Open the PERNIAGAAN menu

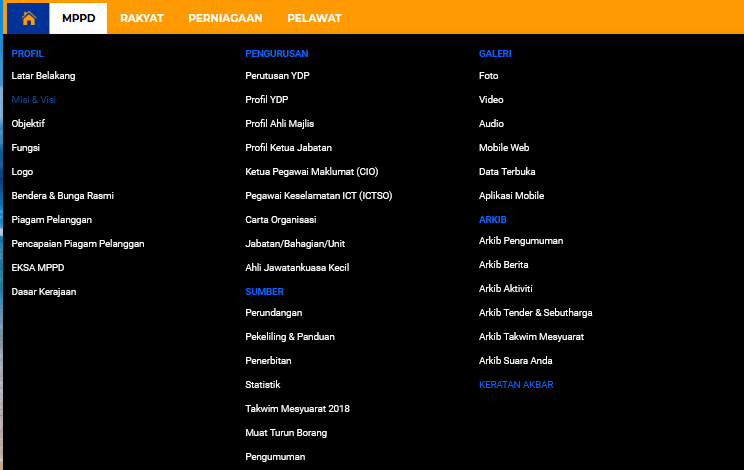225,18
